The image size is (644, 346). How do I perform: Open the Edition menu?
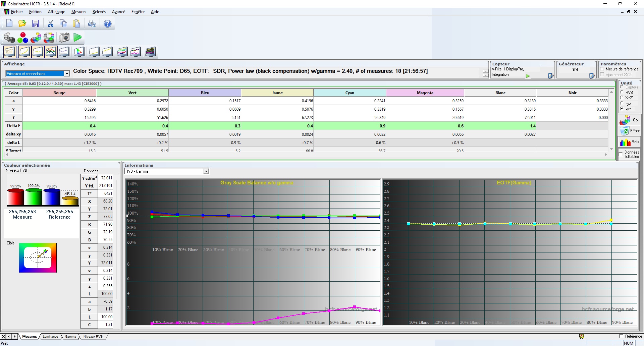(x=35, y=12)
